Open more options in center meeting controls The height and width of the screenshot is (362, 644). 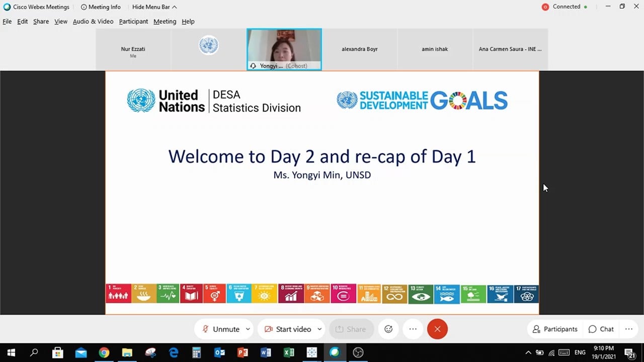click(x=413, y=329)
